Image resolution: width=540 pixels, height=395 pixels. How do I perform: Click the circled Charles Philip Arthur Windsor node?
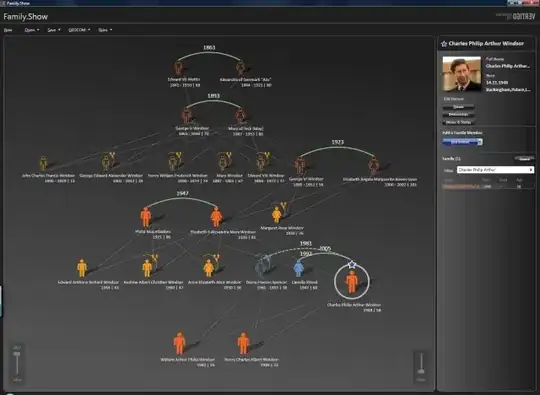point(352,281)
